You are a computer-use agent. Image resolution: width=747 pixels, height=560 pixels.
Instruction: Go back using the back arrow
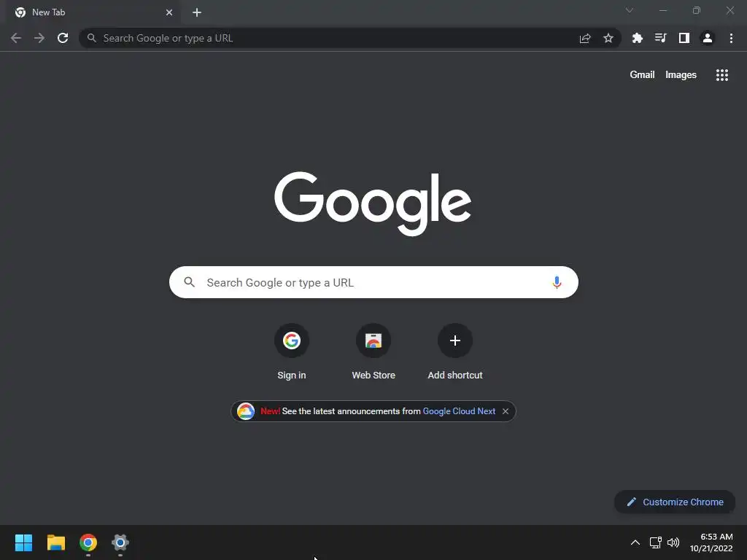pos(16,38)
